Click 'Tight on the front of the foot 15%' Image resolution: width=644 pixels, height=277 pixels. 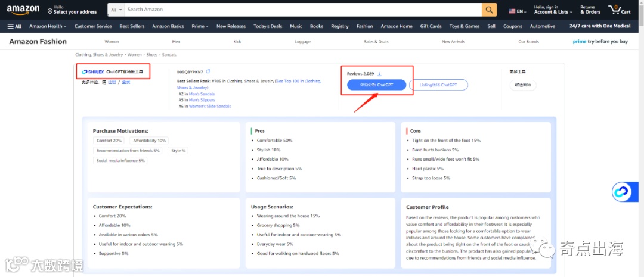[x=446, y=141]
